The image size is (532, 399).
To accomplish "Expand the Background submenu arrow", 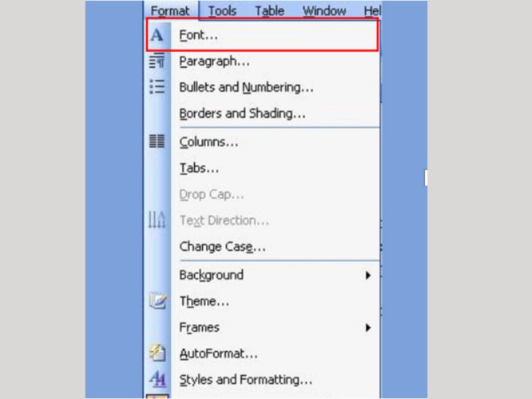I will pyautogui.click(x=368, y=275).
